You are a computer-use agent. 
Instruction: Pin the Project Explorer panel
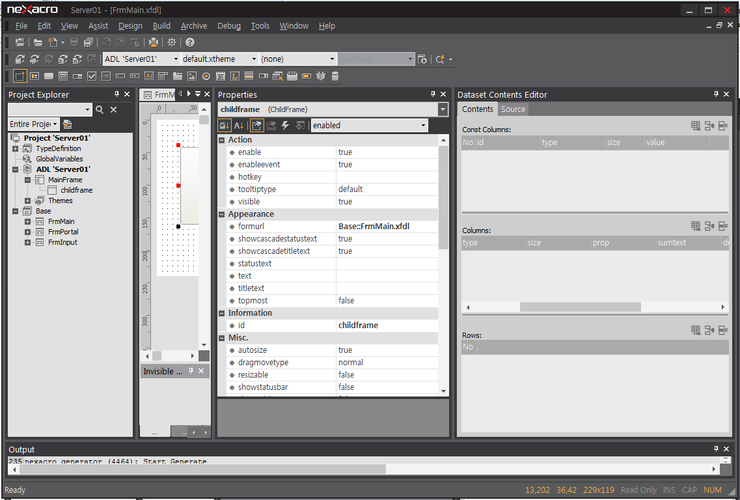point(116,95)
